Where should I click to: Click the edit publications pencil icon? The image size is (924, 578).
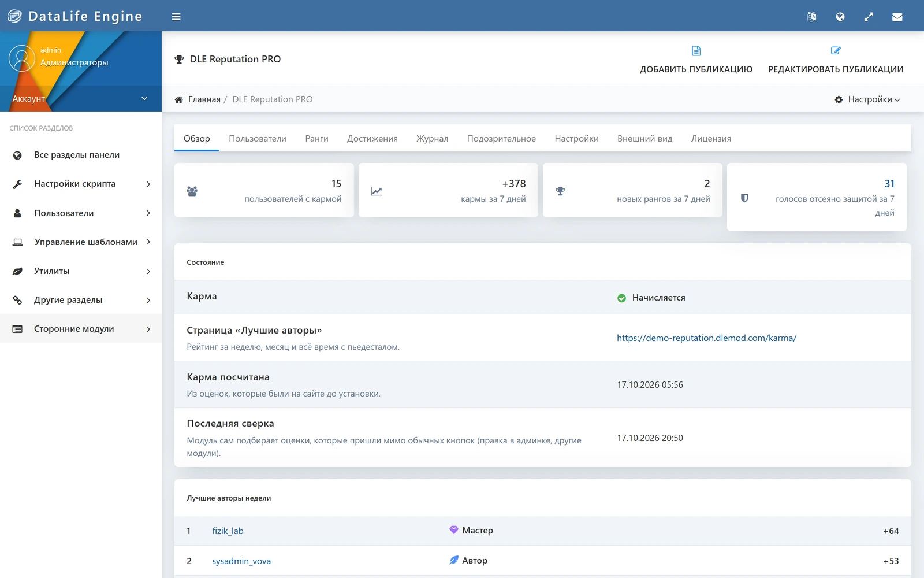(836, 51)
